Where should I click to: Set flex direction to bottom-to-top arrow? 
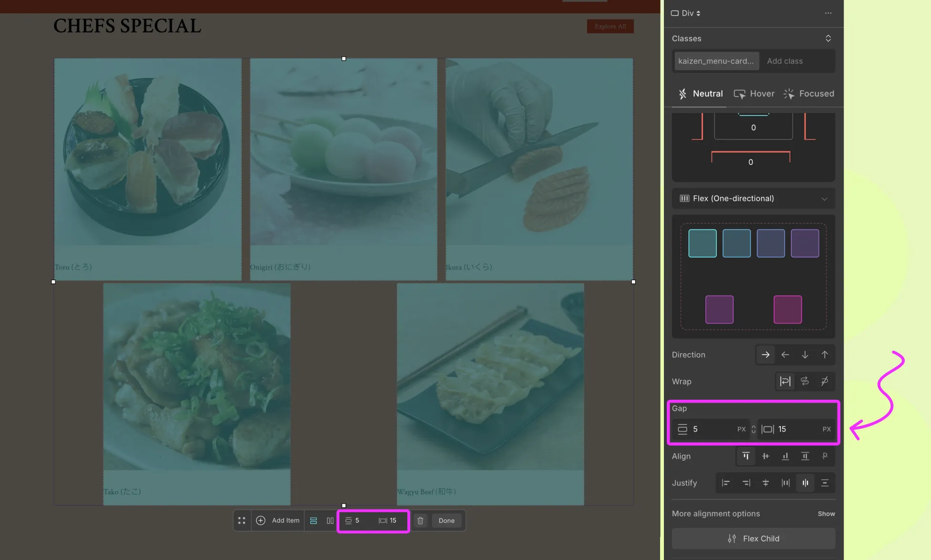tap(825, 354)
